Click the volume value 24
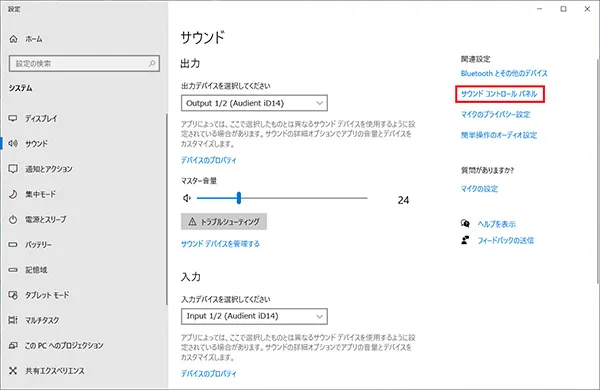Viewport: 600px width, 390px height. point(403,200)
